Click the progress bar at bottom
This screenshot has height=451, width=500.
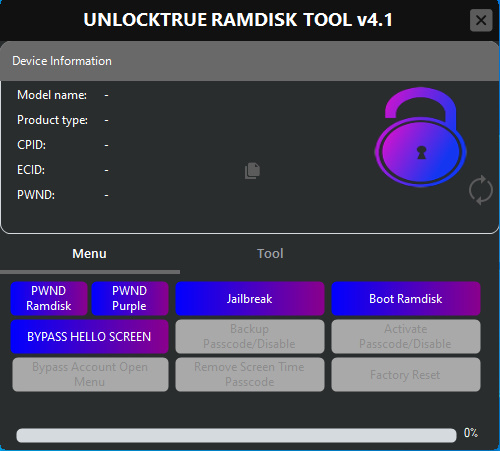(236, 435)
